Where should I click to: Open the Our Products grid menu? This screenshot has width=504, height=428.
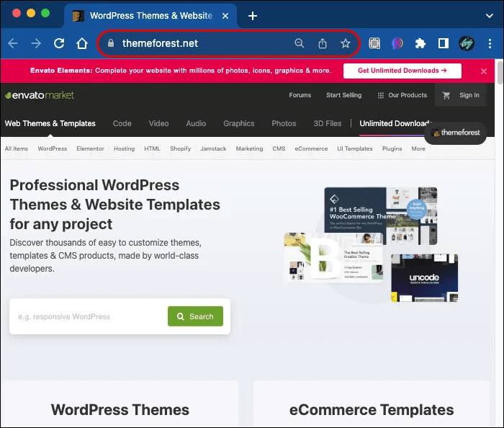402,95
